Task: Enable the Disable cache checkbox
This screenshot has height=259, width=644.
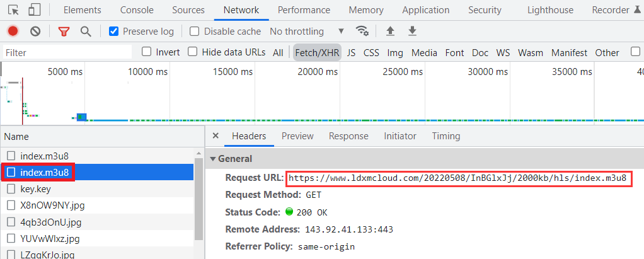Action: [195, 32]
